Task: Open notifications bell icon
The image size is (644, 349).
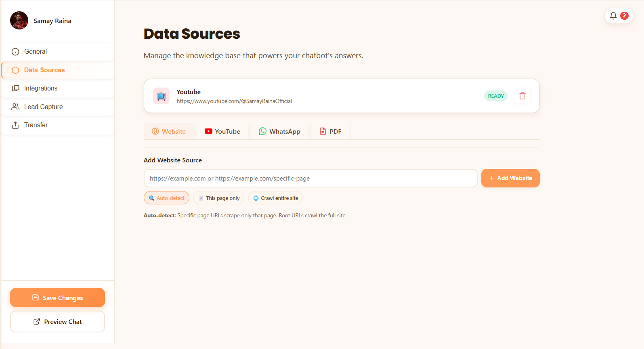Action: tap(613, 16)
